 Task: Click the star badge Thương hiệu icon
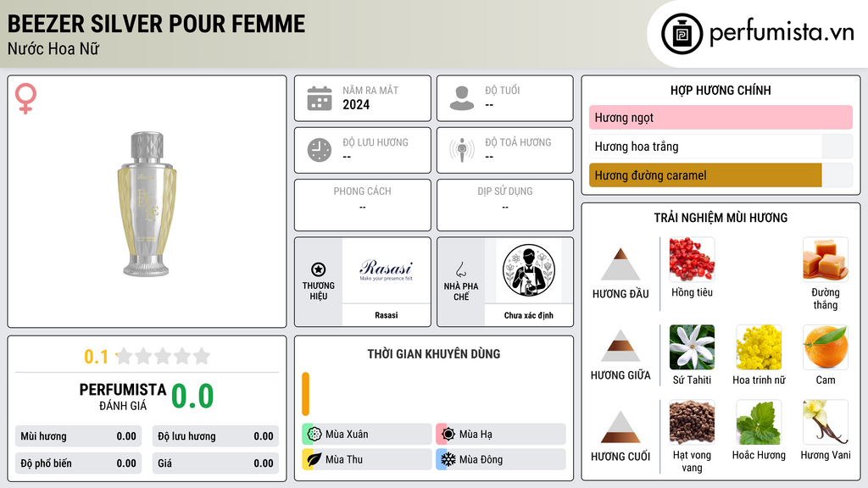tap(319, 269)
